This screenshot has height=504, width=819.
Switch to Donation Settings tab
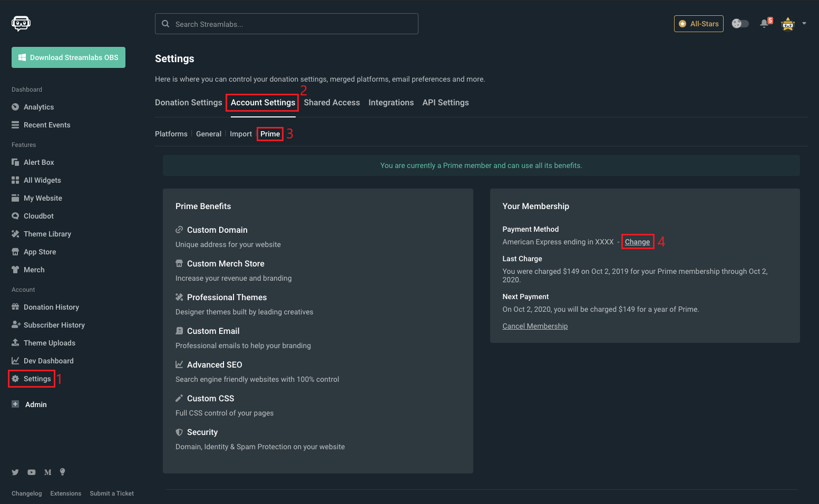point(189,103)
